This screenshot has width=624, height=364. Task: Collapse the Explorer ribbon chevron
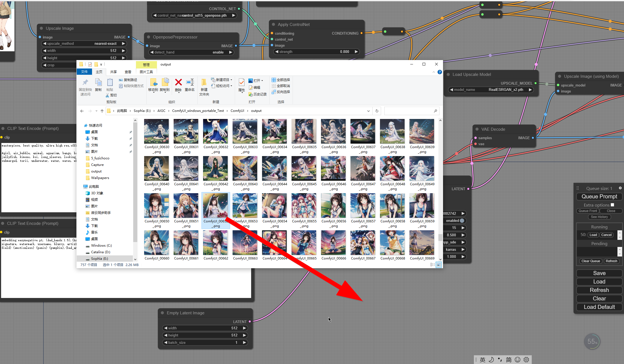coord(434,72)
